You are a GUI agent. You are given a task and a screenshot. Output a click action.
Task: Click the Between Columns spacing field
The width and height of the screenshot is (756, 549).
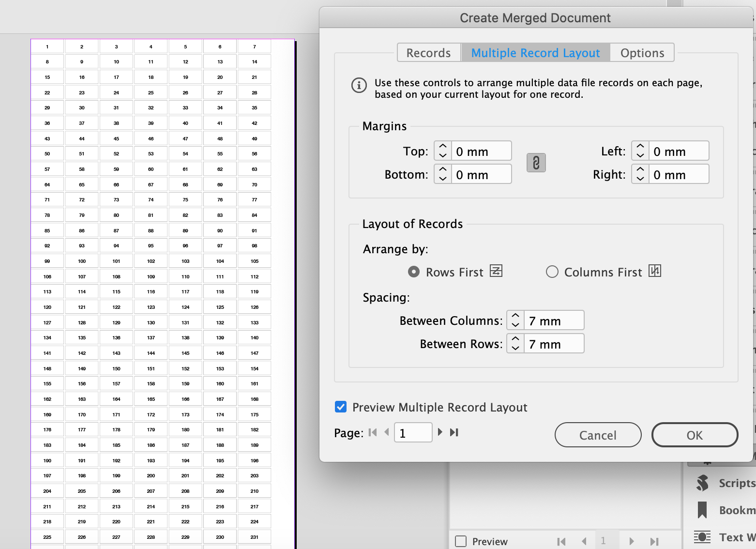[554, 320]
